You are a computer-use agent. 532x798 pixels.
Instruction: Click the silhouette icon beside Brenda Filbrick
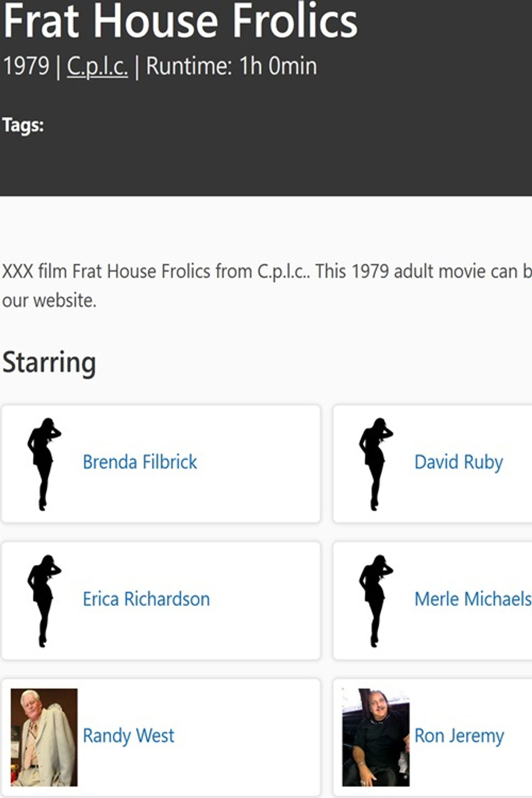coord(44,464)
